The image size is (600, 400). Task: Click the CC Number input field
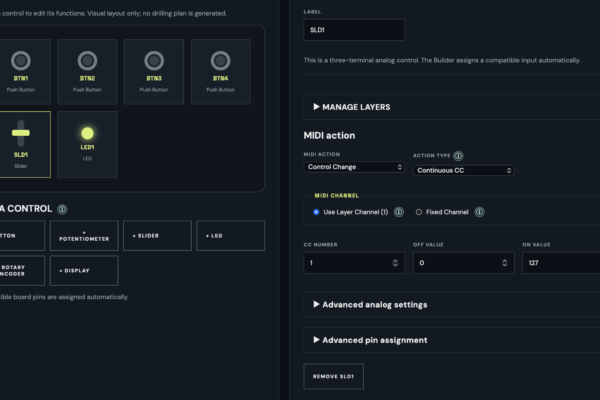(x=354, y=263)
